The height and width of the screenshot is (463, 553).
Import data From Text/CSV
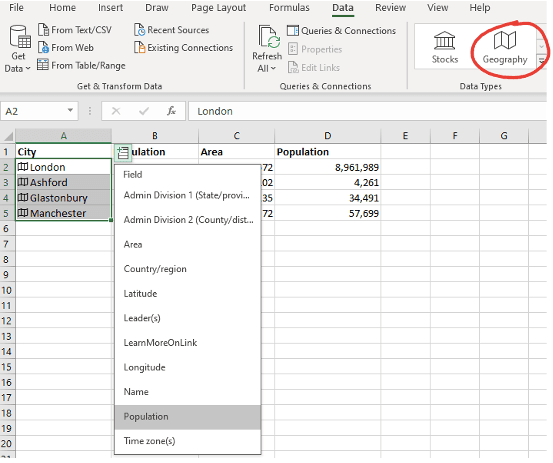75,30
